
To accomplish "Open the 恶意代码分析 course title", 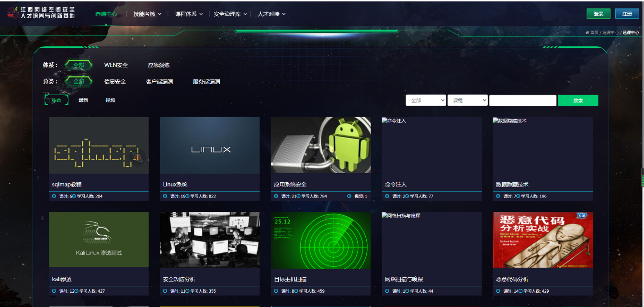I will point(512,279).
